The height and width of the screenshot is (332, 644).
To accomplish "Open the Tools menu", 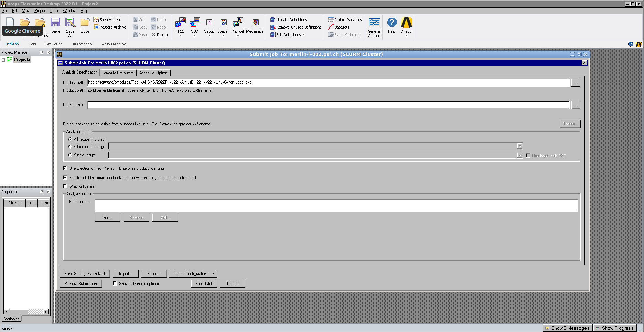I will point(54,11).
